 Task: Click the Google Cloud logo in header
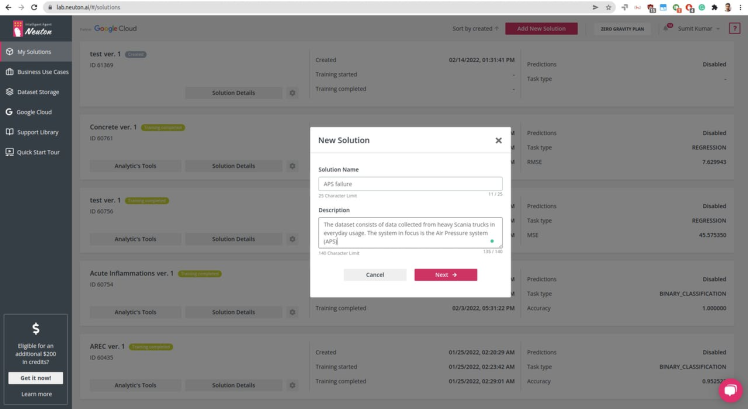pos(115,29)
